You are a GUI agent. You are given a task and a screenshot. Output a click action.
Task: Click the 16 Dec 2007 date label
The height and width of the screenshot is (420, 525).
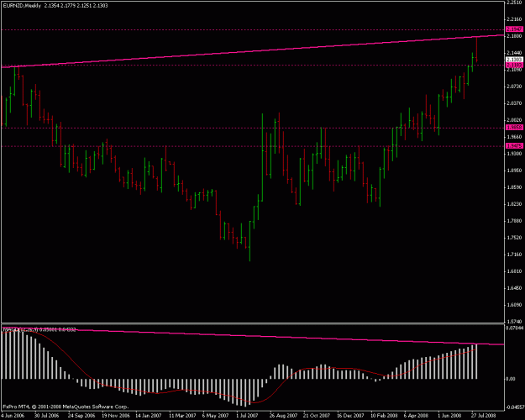click(350, 416)
